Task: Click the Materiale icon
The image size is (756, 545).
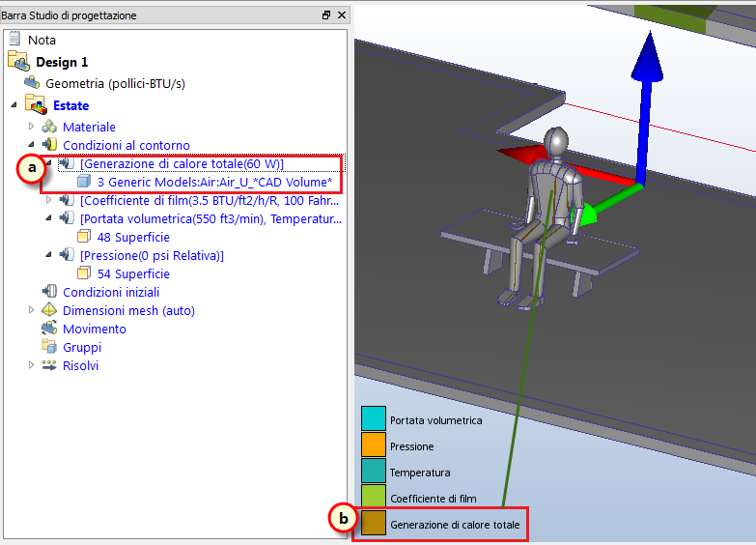Action: (x=49, y=127)
